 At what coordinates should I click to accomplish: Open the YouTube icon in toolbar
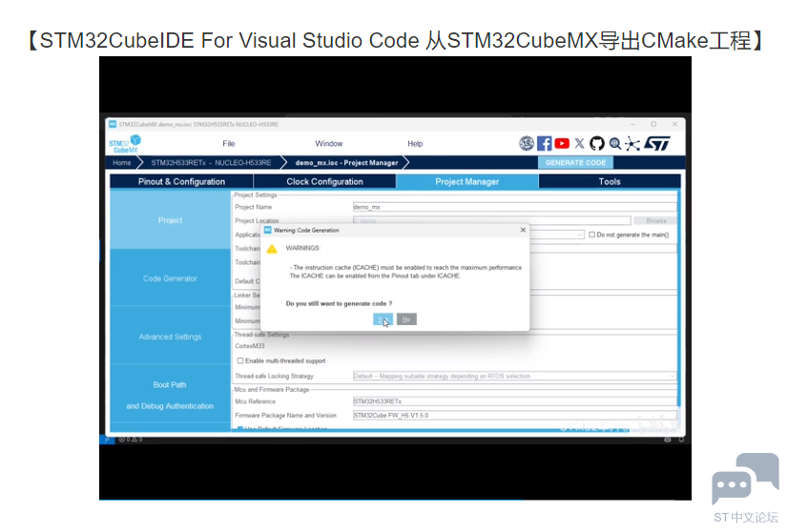coord(562,144)
